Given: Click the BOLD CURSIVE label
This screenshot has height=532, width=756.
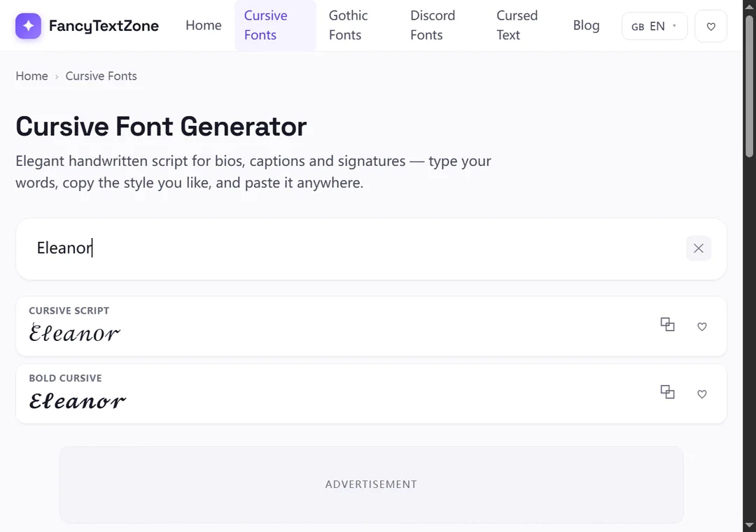Looking at the screenshot, I should pos(65,378).
